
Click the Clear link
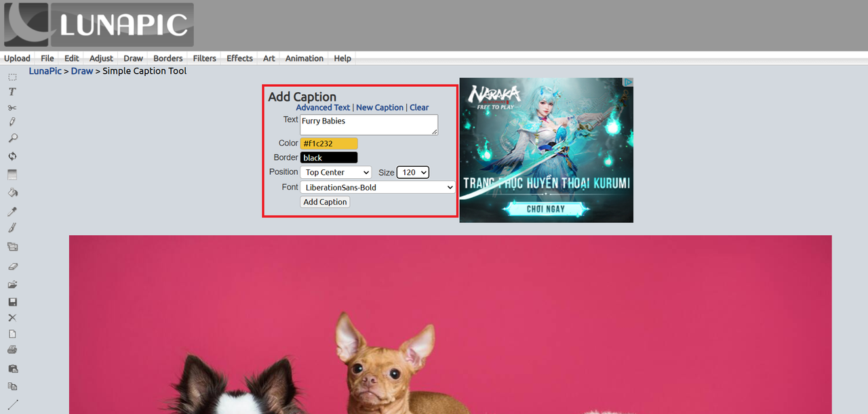[x=419, y=107]
